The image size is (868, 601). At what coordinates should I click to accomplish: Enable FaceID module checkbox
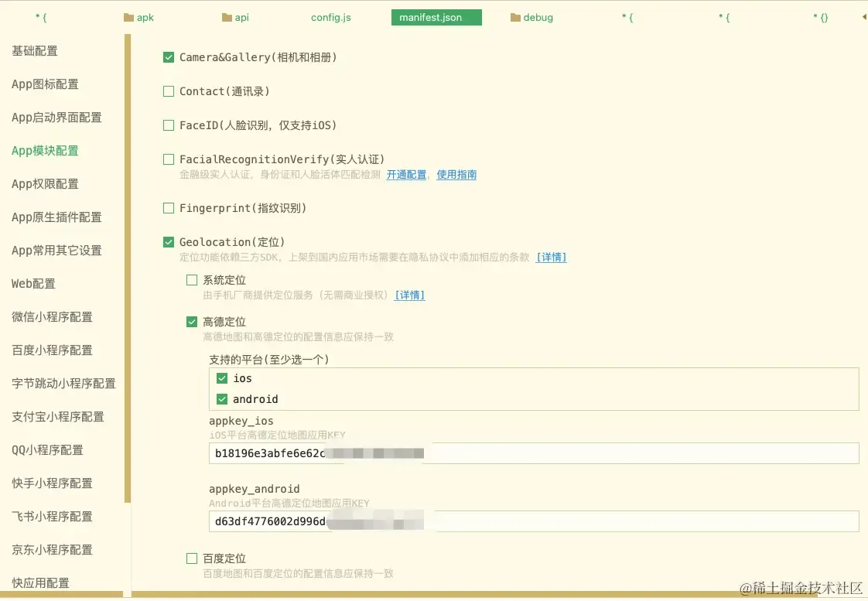(169, 125)
